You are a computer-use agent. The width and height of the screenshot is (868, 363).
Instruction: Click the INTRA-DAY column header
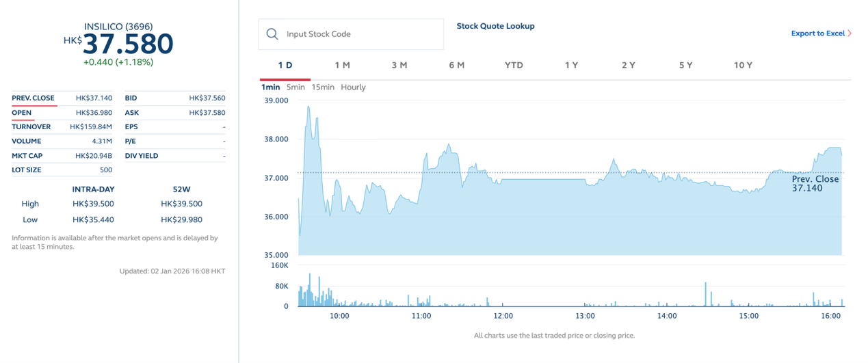pos(93,188)
